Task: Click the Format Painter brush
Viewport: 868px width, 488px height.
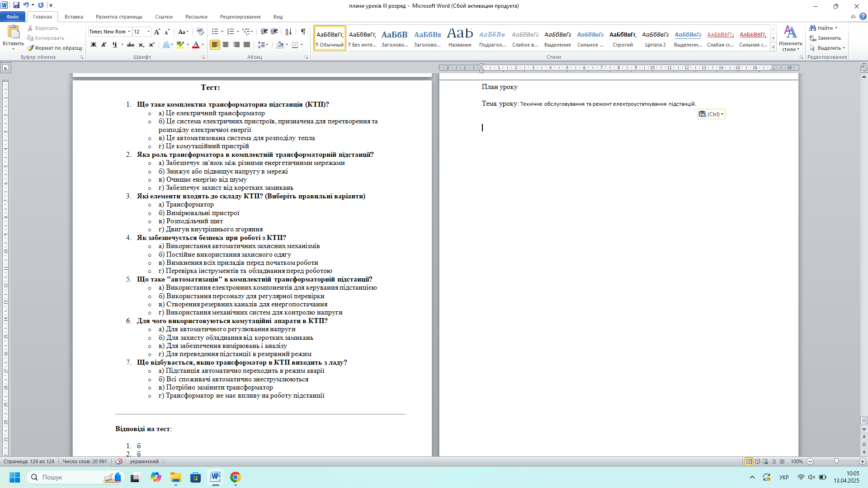Action: (55, 48)
